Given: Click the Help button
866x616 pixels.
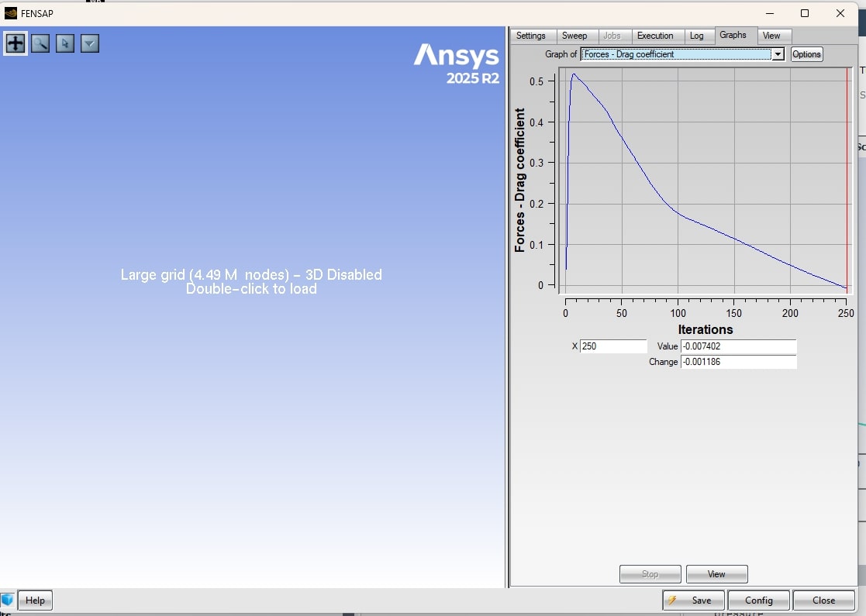Looking at the screenshot, I should tap(35, 601).
